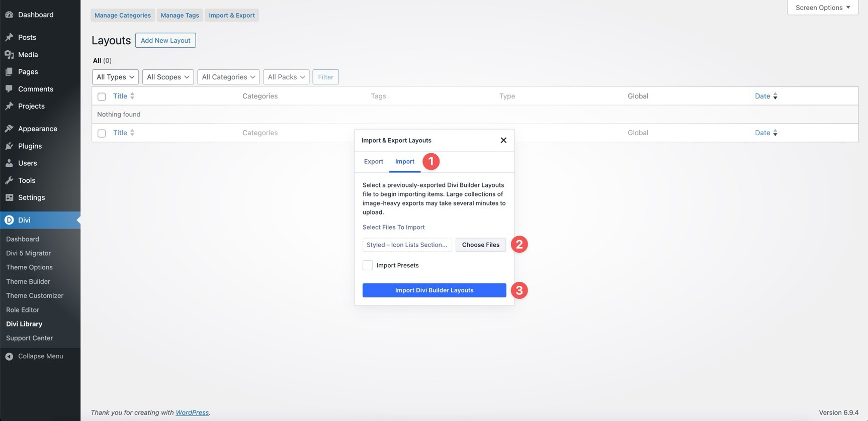Enable the Import Presets checkbox

368,265
